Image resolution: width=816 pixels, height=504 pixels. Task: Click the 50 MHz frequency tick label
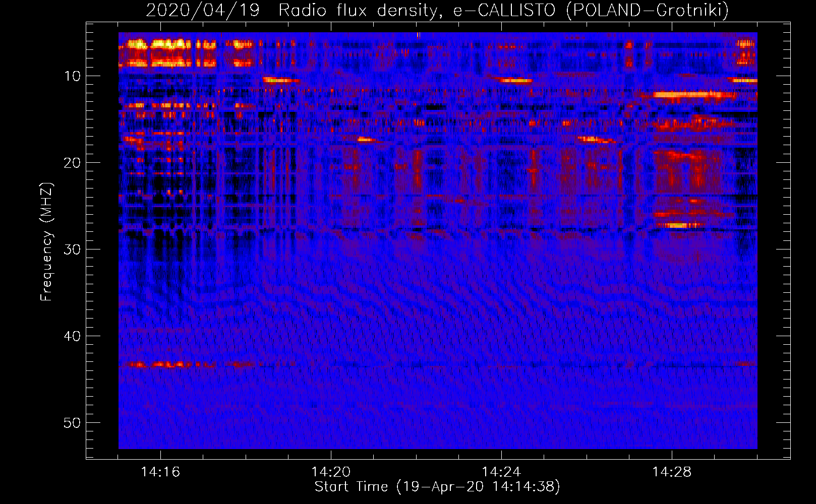(x=73, y=423)
